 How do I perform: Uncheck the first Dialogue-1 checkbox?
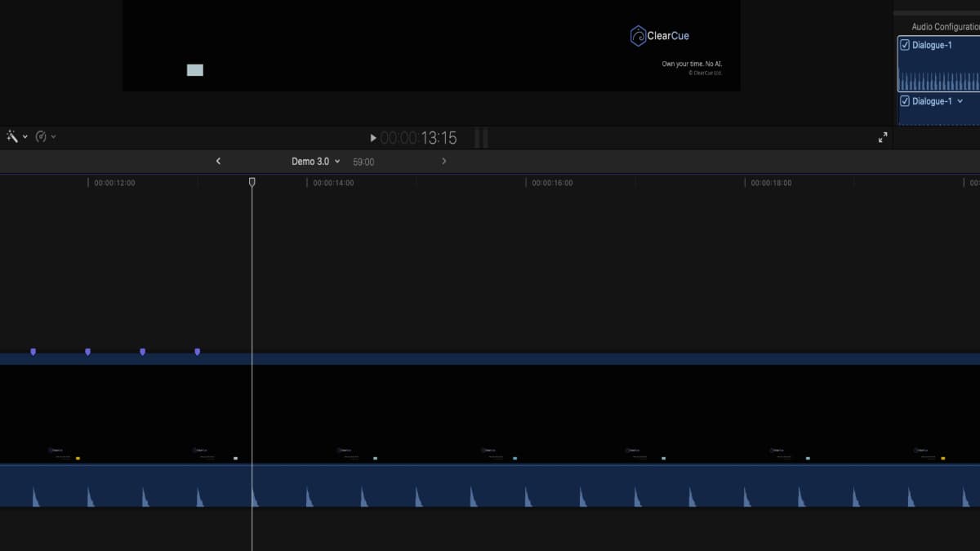point(904,45)
